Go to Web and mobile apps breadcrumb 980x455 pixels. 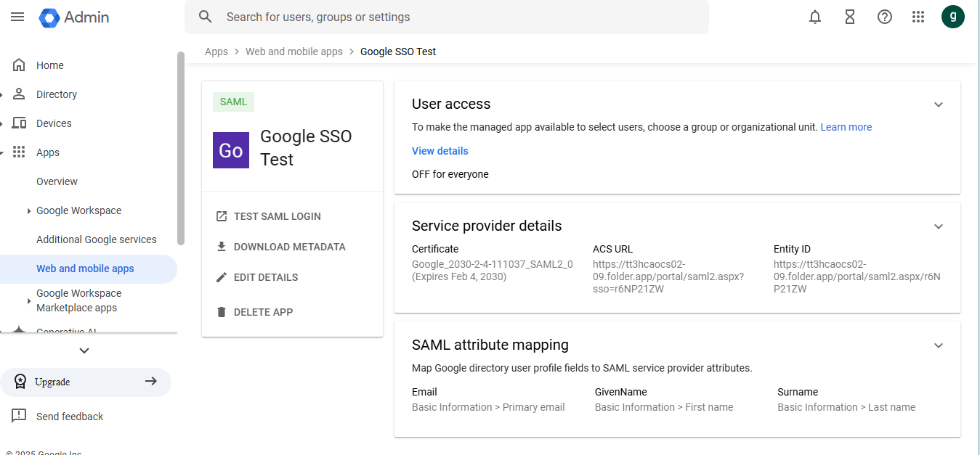pos(294,52)
